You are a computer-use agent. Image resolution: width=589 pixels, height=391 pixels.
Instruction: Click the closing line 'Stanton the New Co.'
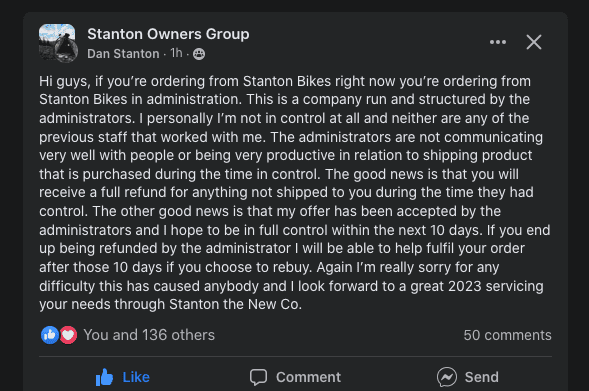pos(236,304)
